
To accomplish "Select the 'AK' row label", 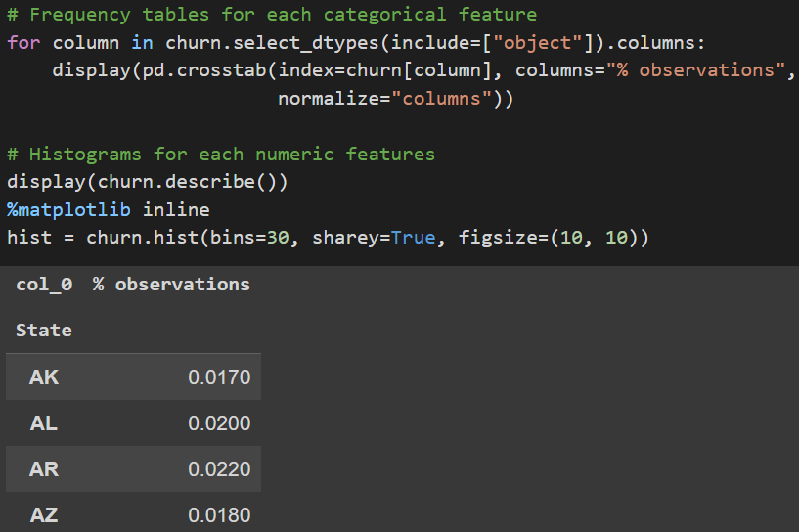I will [x=44, y=377].
